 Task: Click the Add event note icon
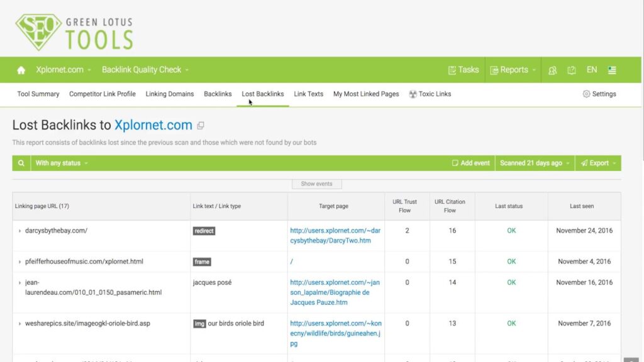(x=455, y=163)
